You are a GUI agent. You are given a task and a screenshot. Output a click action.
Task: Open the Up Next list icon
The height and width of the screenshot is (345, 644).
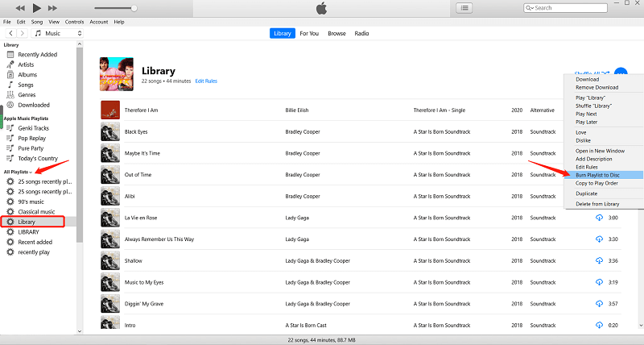464,8
